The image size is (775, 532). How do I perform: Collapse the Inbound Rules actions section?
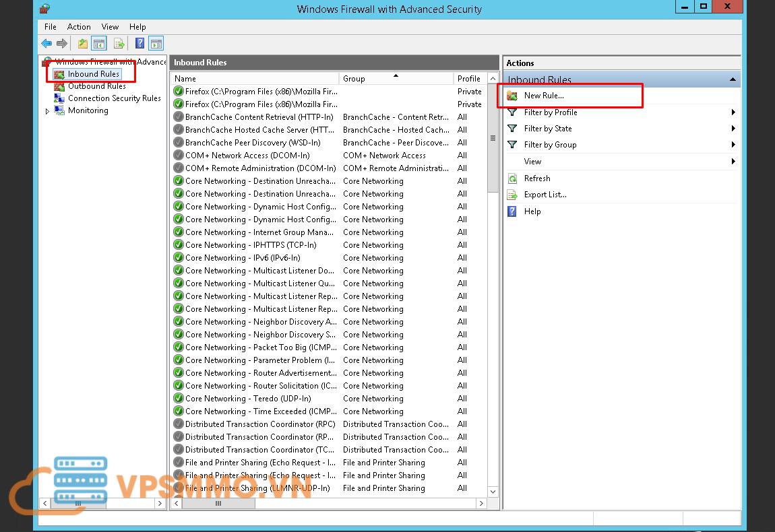coord(733,79)
